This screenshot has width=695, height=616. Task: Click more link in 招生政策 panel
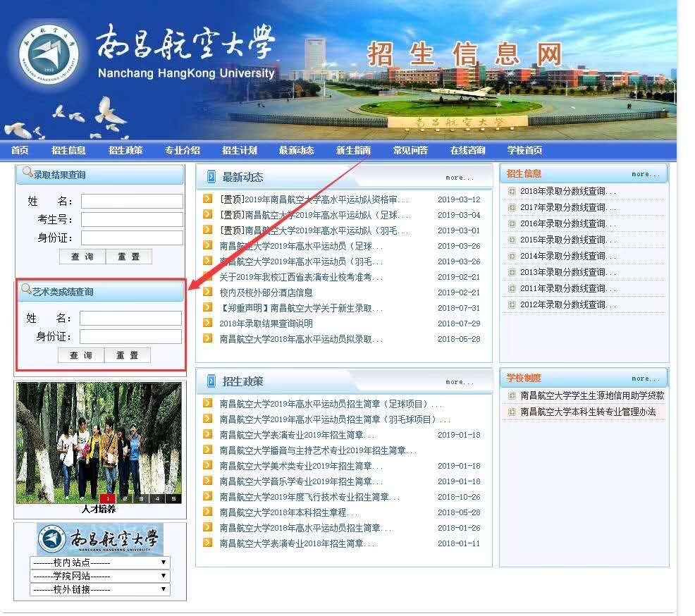coord(460,381)
